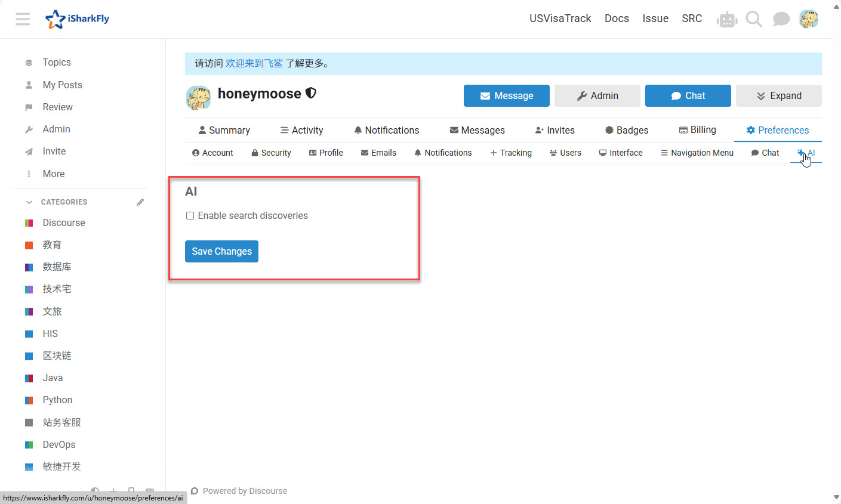Click Save Changes button
This screenshot has width=841, height=504.
(221, 251)
